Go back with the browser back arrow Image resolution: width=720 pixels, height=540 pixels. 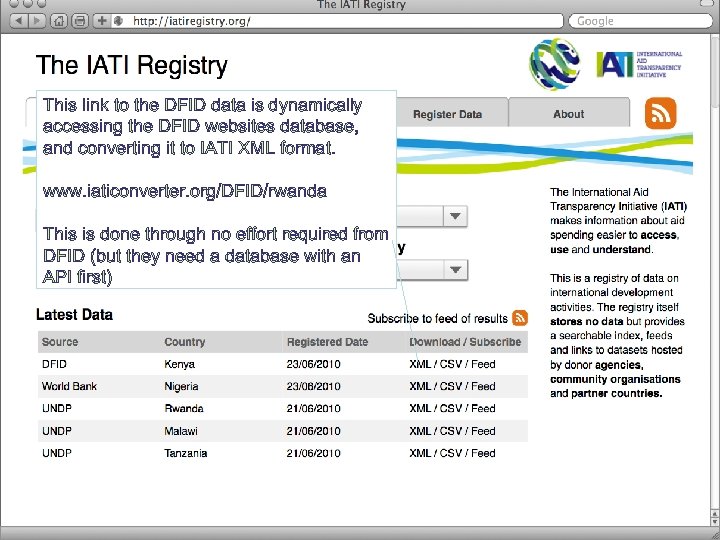pos(18,21)
